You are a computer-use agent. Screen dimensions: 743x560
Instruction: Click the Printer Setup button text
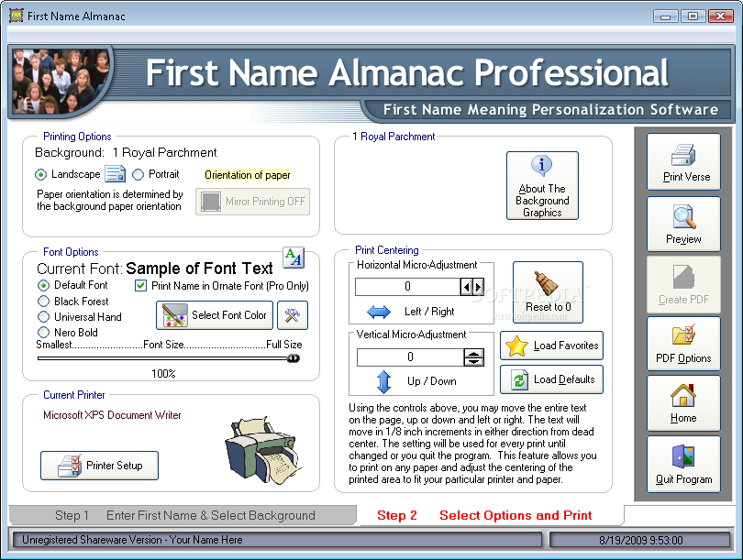click(114, 466)
